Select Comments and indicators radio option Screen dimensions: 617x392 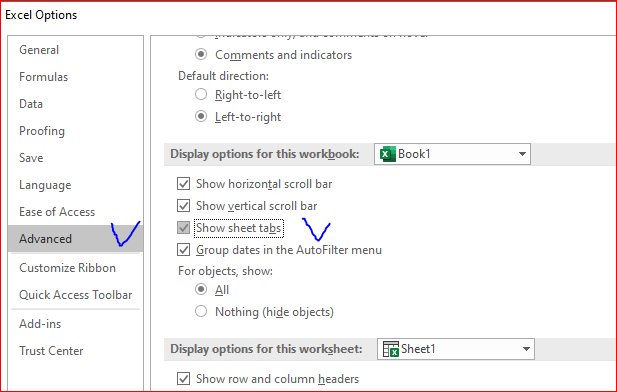point(201,54)
